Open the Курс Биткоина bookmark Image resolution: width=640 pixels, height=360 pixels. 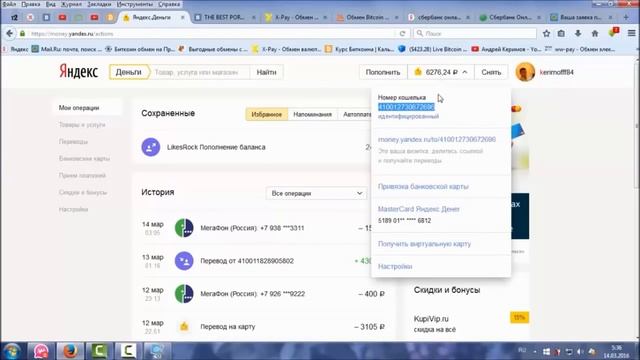coord(360,49)
